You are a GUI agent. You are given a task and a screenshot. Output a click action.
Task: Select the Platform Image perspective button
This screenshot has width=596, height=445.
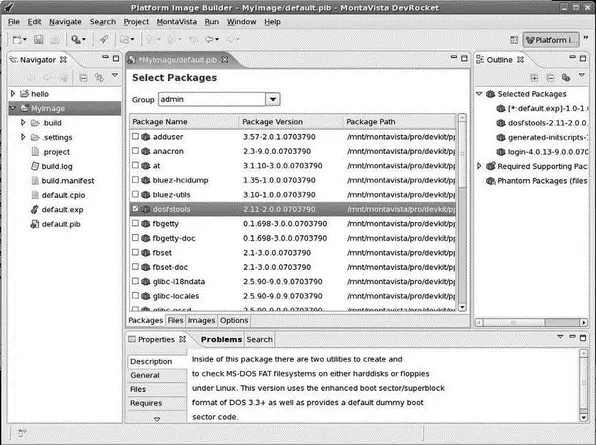551,40
